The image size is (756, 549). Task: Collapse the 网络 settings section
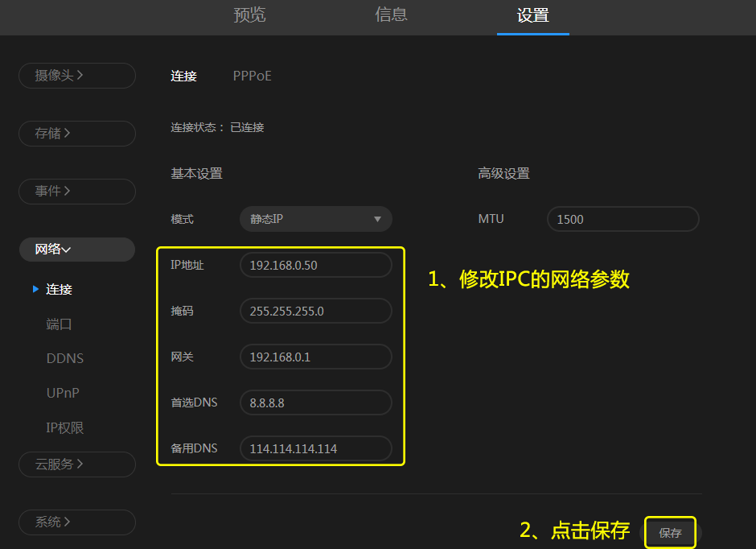click(76, 249)
